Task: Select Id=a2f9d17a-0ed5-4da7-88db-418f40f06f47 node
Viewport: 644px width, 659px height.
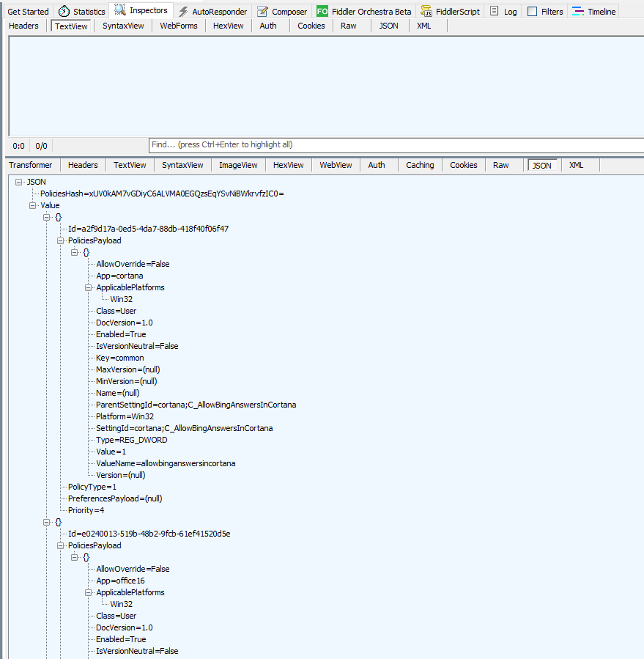Action: coord(148,229)
